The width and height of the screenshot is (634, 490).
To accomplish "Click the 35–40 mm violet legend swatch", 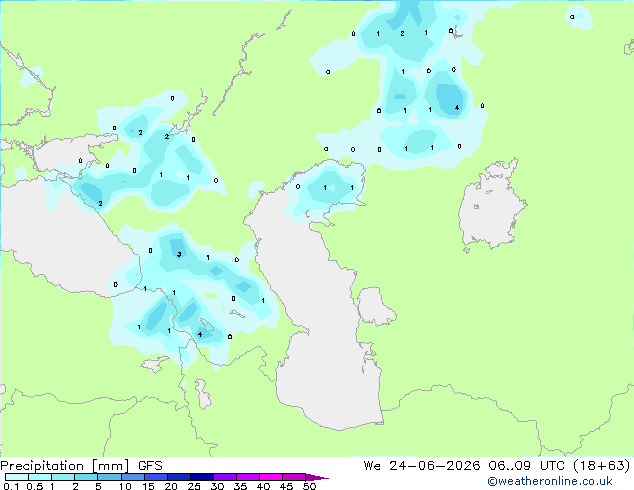I will (x=247, y=477).
